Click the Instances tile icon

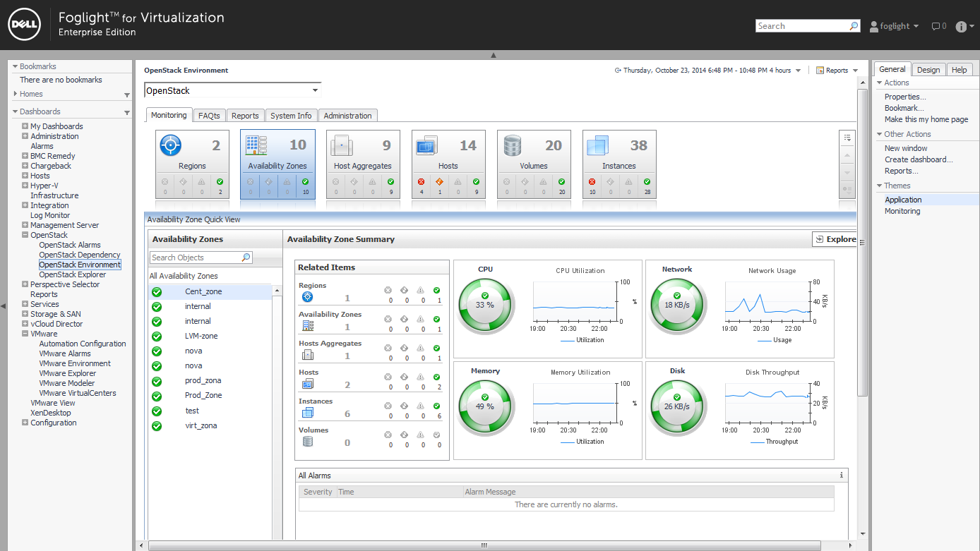point(597,146)
